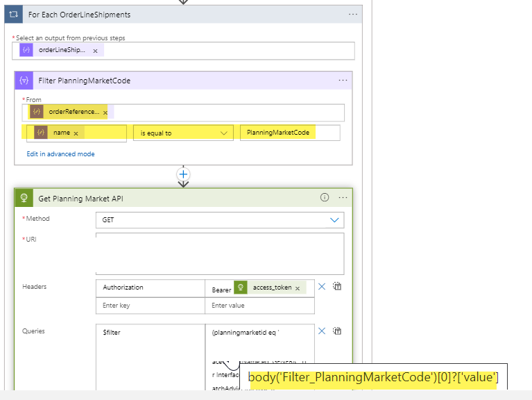532x400 pixels.
Task: Select the Filter PlanningMarketCode header title
Action: coord(84,81)
